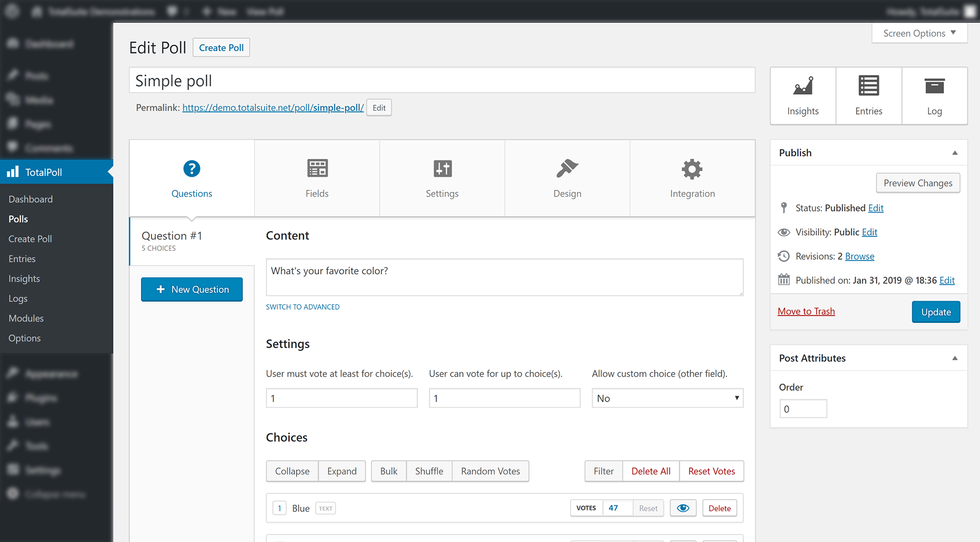Click Reset Votes button

[712, 471]
